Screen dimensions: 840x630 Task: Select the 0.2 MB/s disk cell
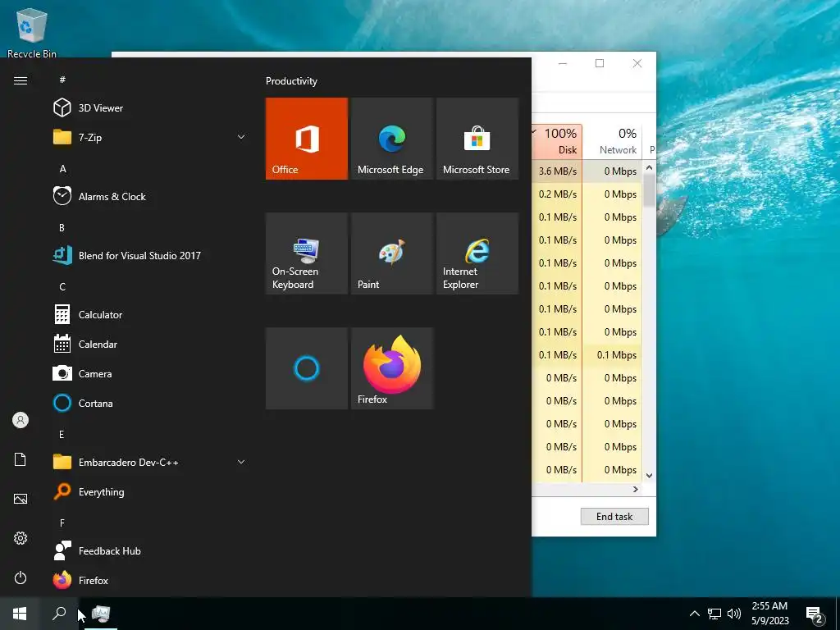coord(557,194)
